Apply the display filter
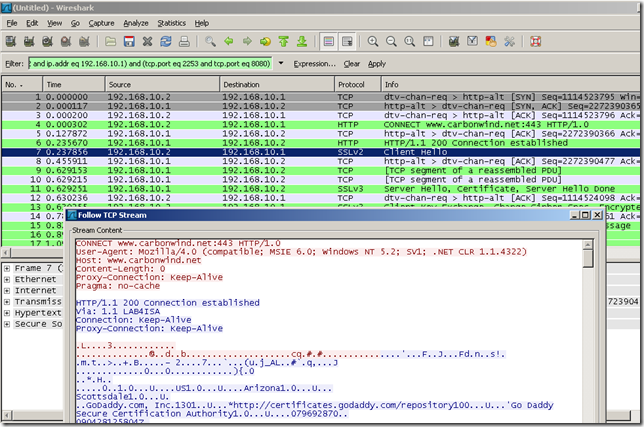Viewport: 644px width, 427px height. point(377,64)
